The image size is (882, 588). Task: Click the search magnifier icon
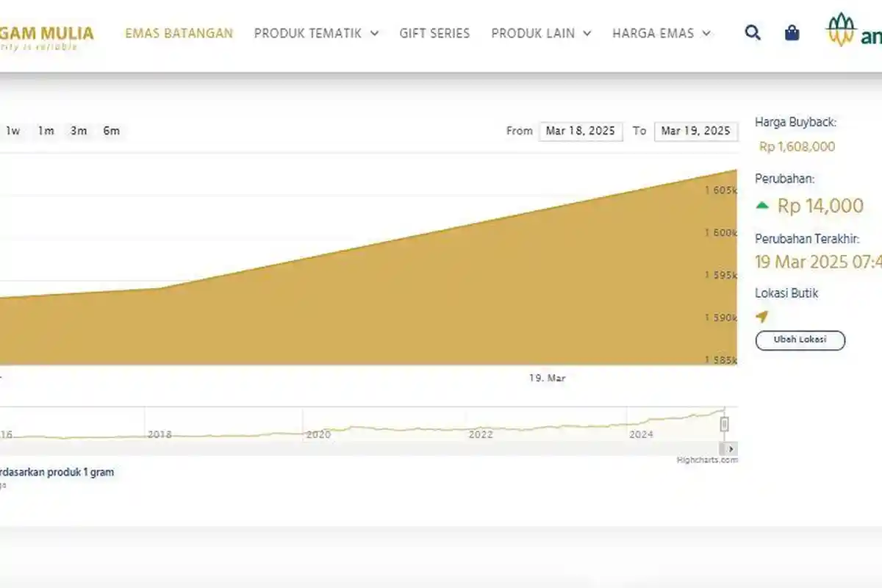(x=752, y=32)
